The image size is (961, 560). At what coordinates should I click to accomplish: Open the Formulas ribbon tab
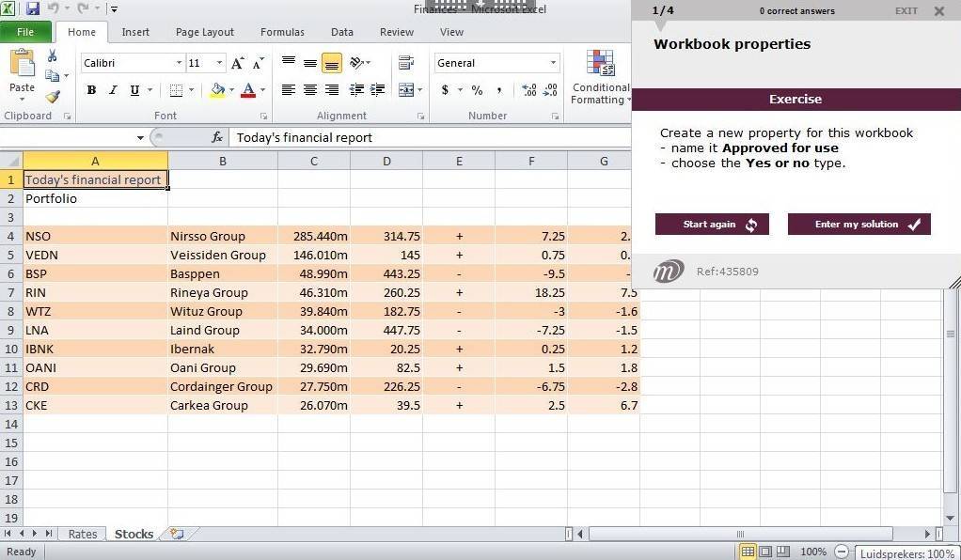click(282, 32)
